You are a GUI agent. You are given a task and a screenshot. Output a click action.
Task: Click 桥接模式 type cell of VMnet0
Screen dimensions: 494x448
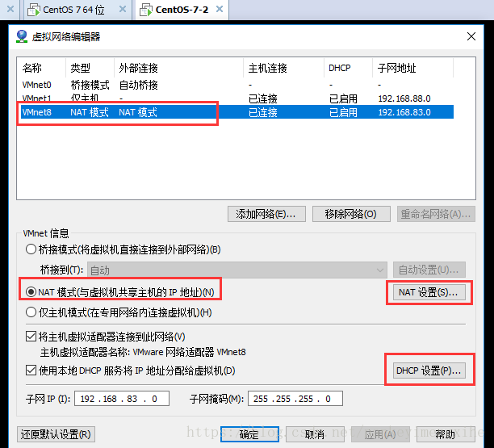tap(90, 85)
